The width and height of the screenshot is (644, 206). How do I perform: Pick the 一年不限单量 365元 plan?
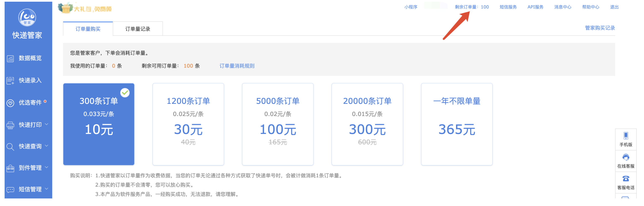(457, 124)
